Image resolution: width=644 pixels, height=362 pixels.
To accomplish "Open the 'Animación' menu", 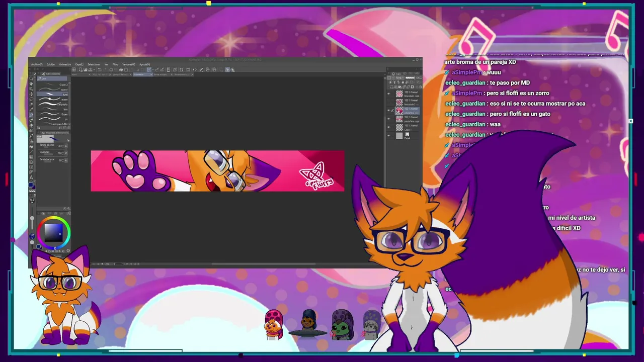I will pyautogui.click(x=65, y=64).
